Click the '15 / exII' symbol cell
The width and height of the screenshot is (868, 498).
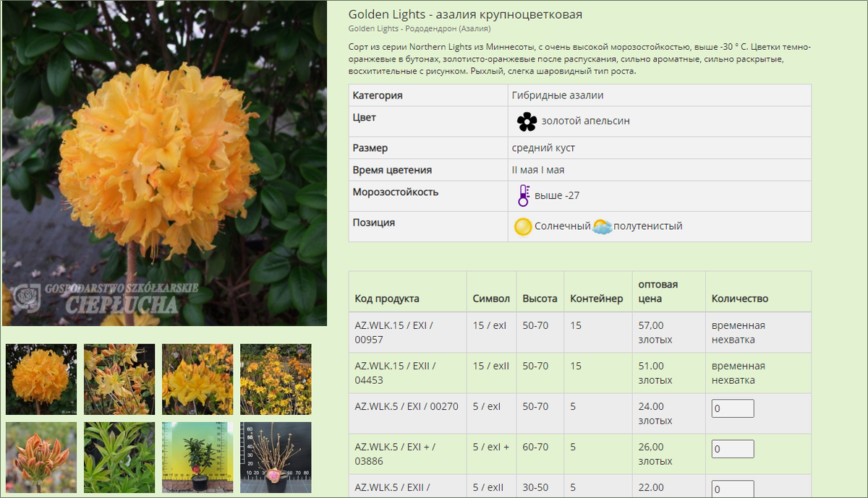[491, 366]
